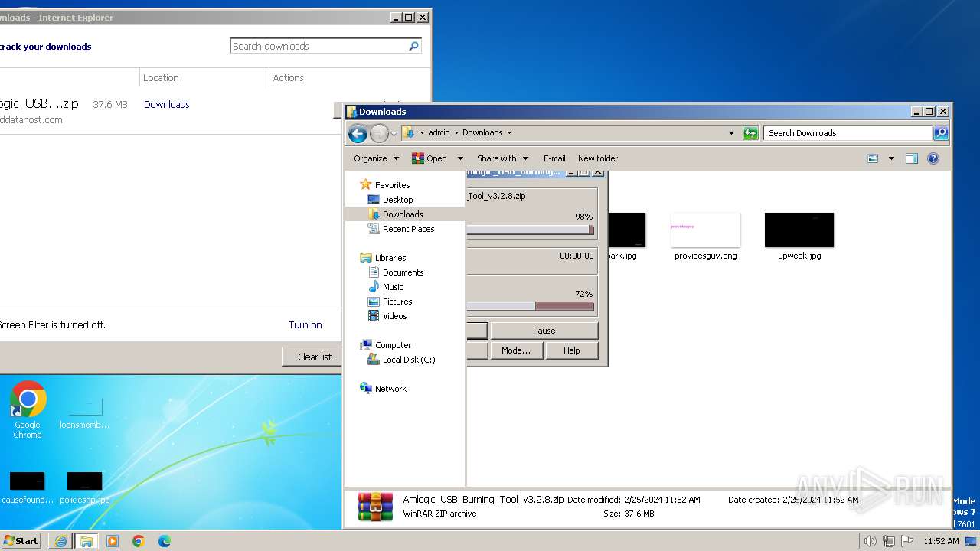Click the 72% total progress bar
This screenshot has width=980, height=551.
click(x=530, y=306)
